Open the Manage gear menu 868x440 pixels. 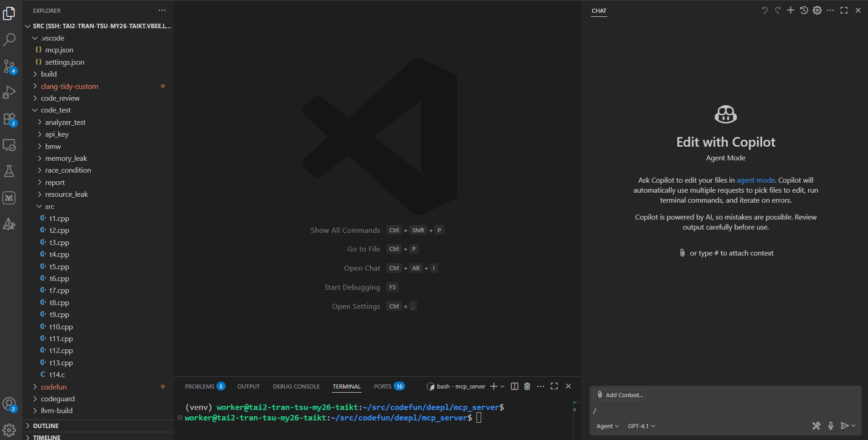click(x=9, y=430)
